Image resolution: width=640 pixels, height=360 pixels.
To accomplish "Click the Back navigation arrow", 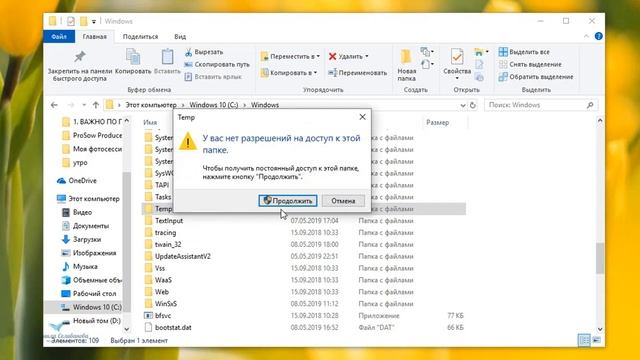I will [x=54, y=105].
